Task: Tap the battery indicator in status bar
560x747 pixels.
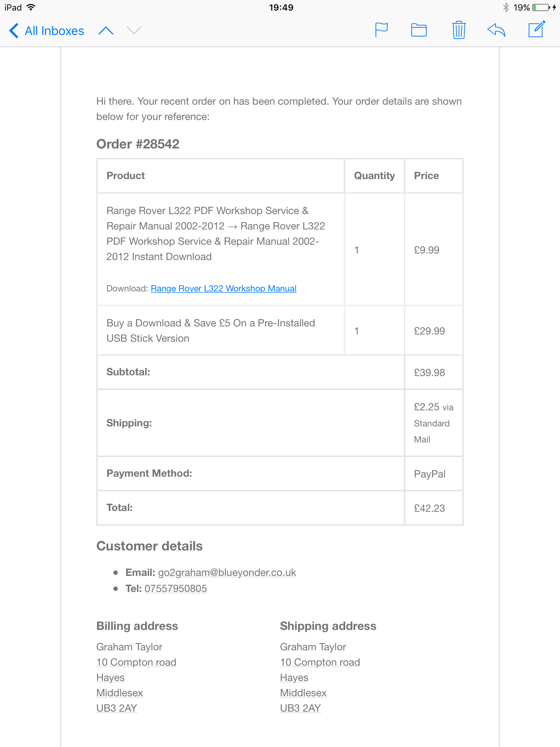Action: 541,8
